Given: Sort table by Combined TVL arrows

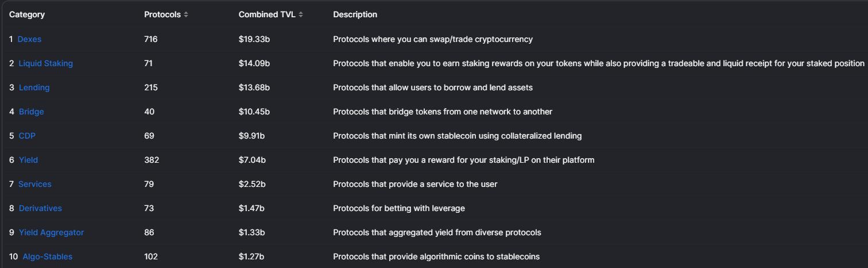Looking at the screenshot, I should pyautogui.click(x=301, y=15).
